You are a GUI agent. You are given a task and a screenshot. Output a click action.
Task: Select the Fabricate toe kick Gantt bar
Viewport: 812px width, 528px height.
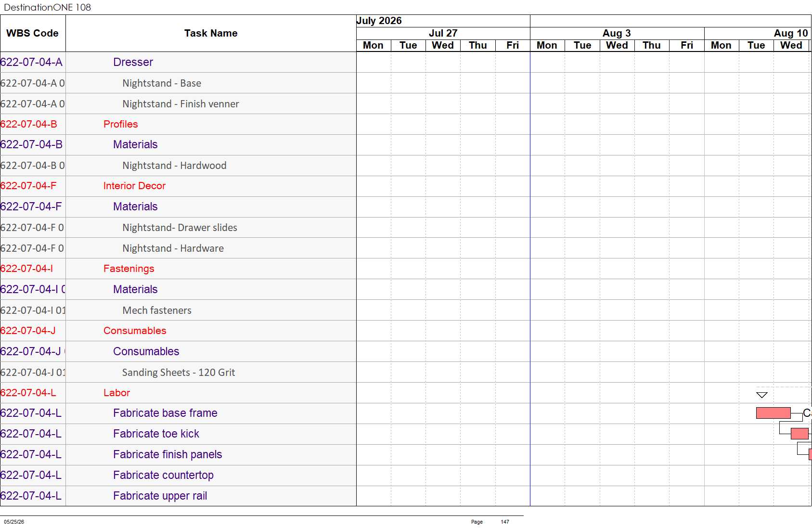pos(799,434)
